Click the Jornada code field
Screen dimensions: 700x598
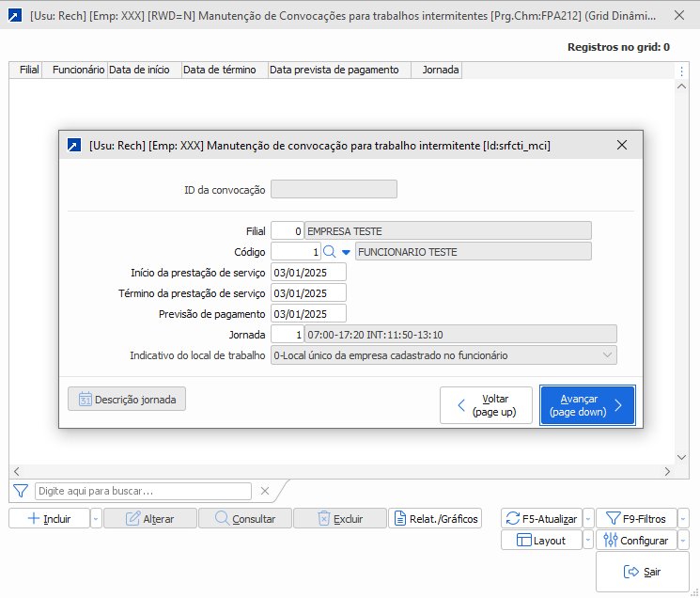click(288, 335)
